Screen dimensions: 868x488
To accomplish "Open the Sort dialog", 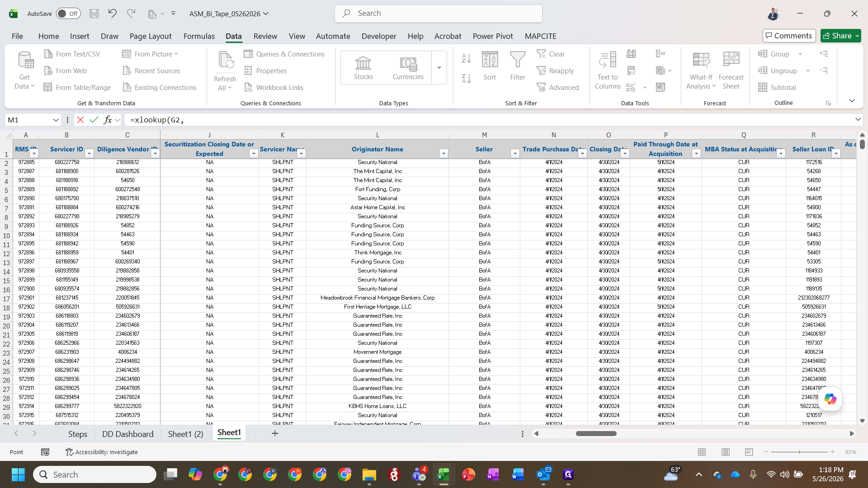I will (490, 66).
